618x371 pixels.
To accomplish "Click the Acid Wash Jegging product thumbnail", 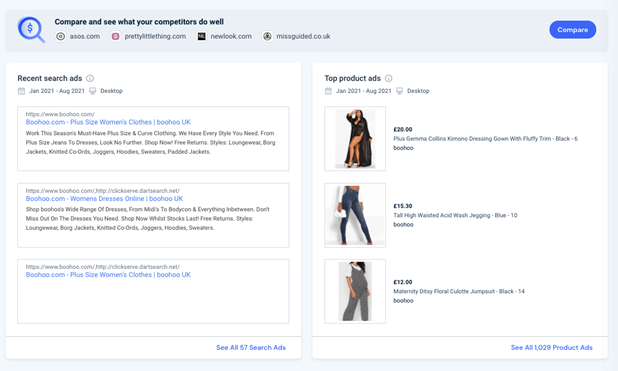I will 355,215.
